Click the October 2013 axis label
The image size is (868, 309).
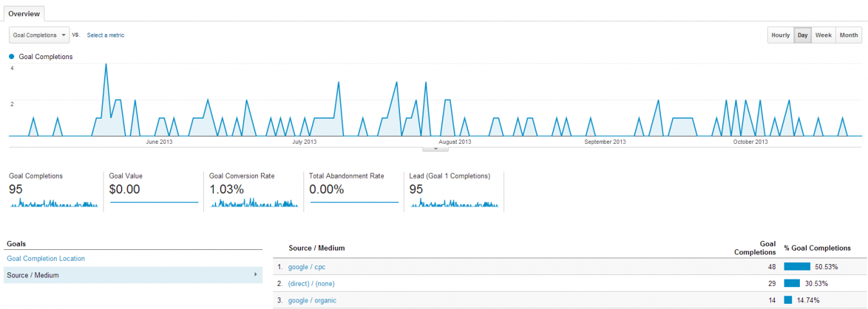coord(751,142)
